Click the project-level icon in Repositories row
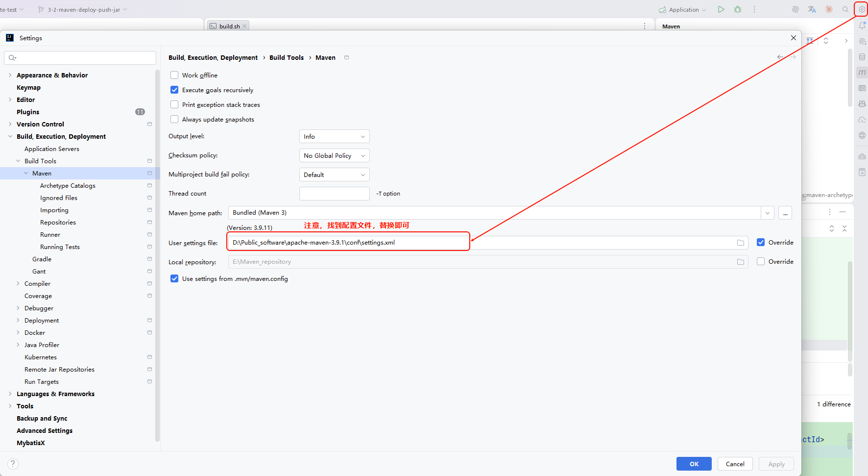The width and height of the screenshot is (868, 476). [149, 222]
